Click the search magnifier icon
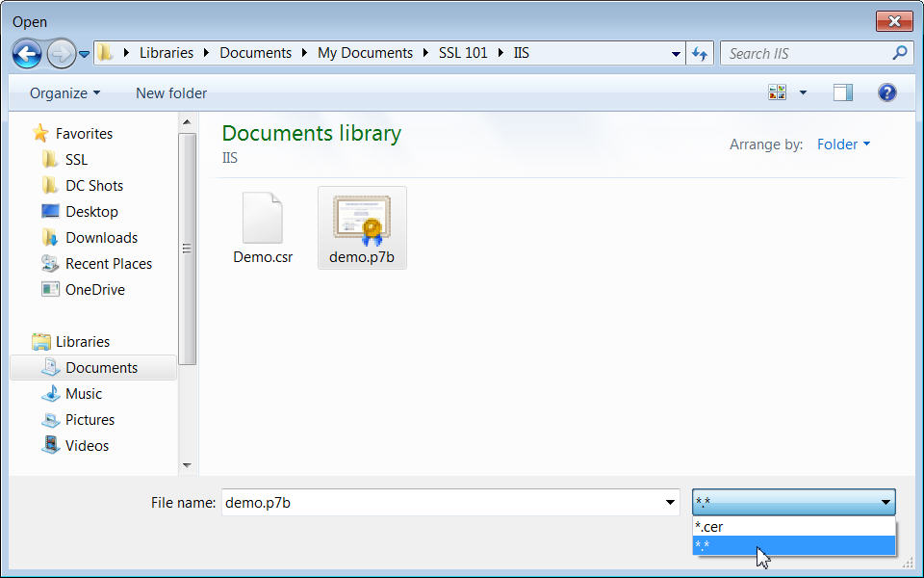The image size is (924, 578). (900, 53)
